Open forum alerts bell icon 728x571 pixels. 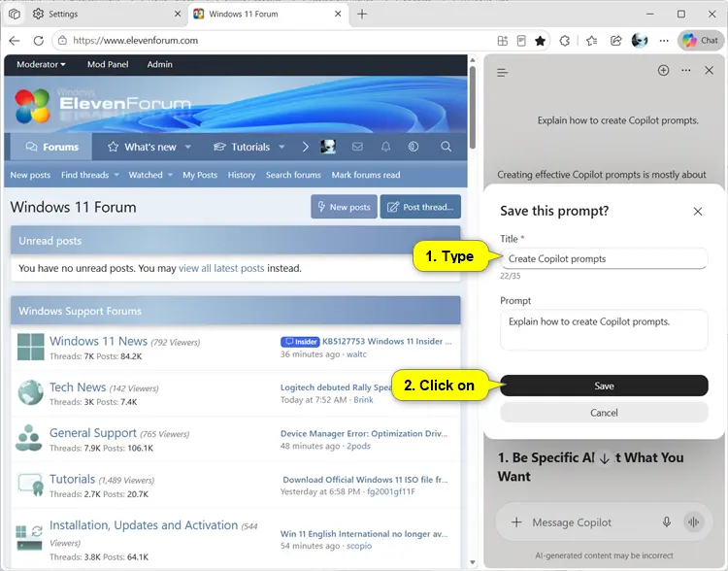[x=385, y=147]
